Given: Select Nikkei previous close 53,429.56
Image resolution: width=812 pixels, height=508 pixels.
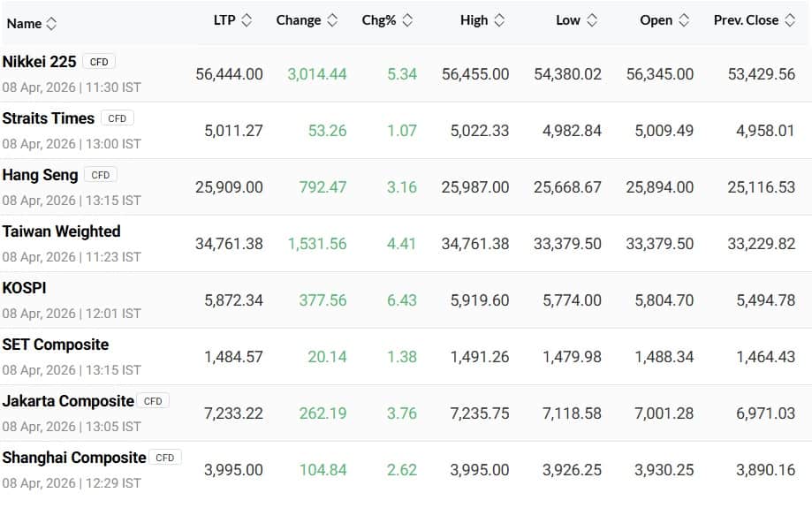Looking at the screenshot, I should [762, 74].
